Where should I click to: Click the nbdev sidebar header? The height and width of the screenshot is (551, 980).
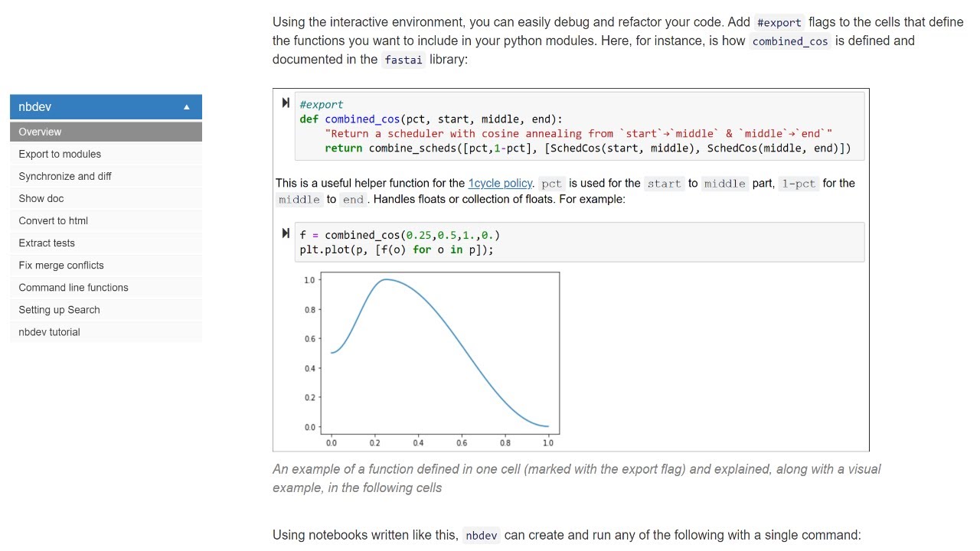(x=92, y=107)
